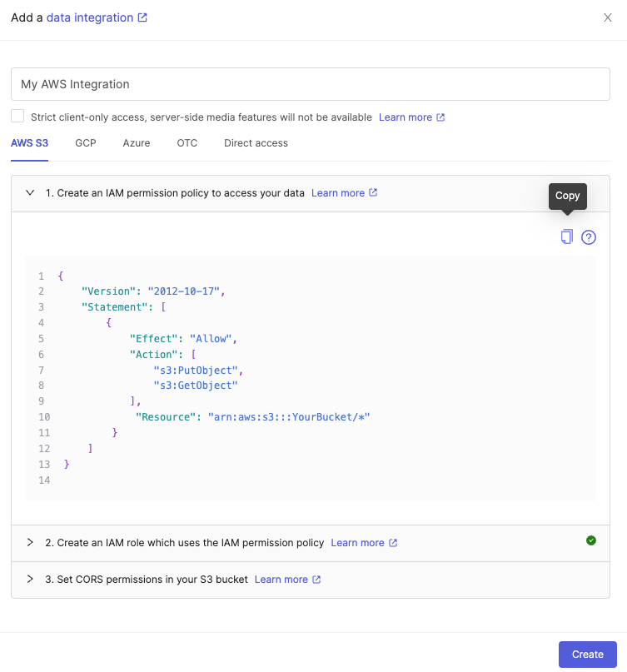Copy the IAM policy JSON to clipboard
The image size is (627, 672).
coord(566,237)
